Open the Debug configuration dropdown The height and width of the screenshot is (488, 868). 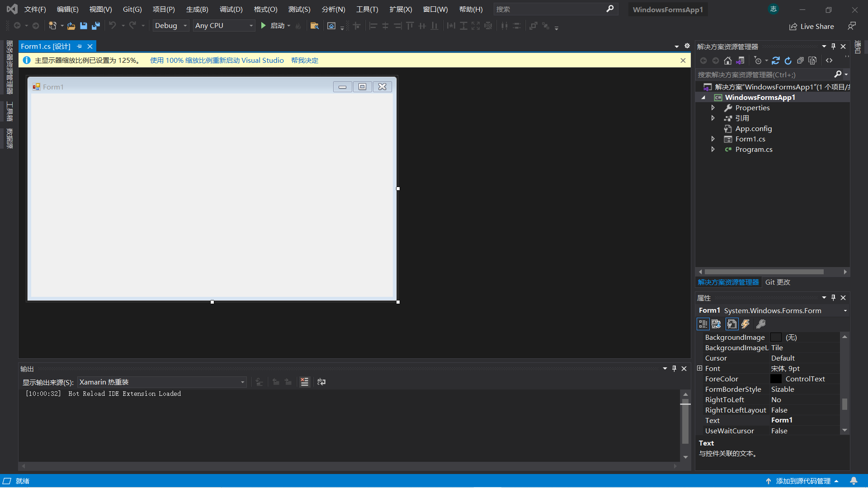tap(170, 26)
